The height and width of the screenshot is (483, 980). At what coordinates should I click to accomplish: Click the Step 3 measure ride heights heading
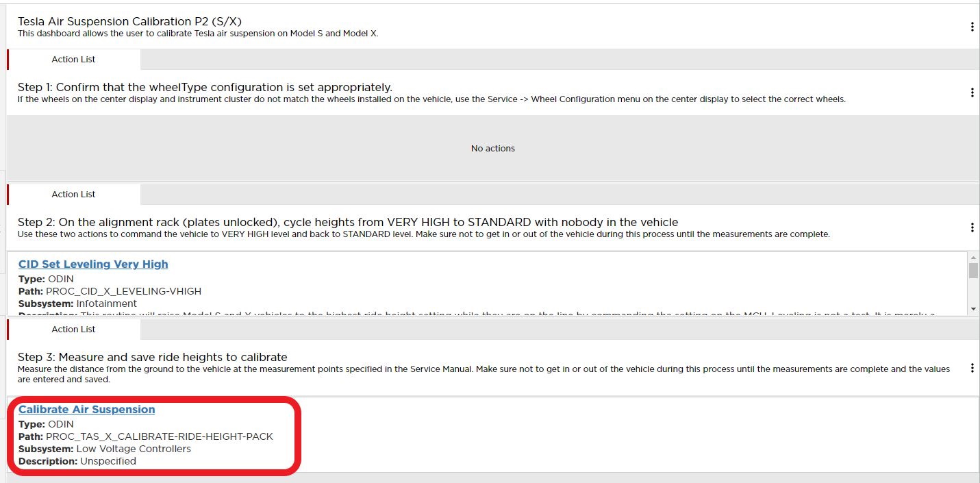pyautogui.click(x=152, y=357)
